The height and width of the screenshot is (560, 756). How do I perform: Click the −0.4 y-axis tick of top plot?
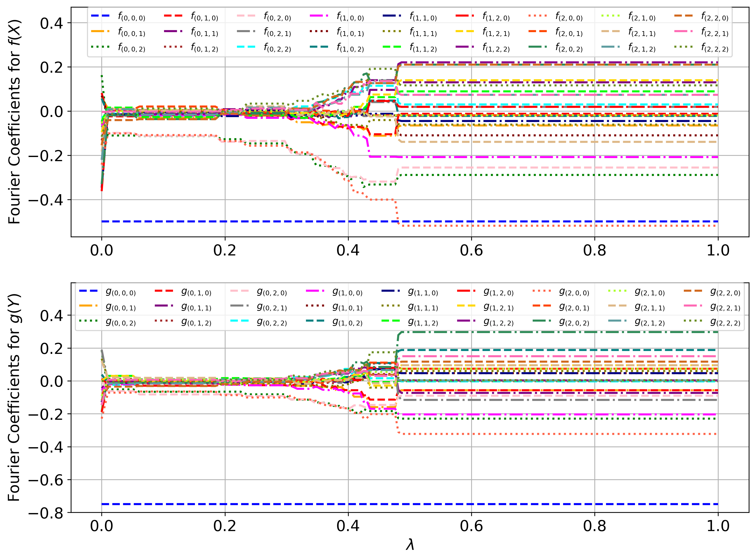[46, 200]
